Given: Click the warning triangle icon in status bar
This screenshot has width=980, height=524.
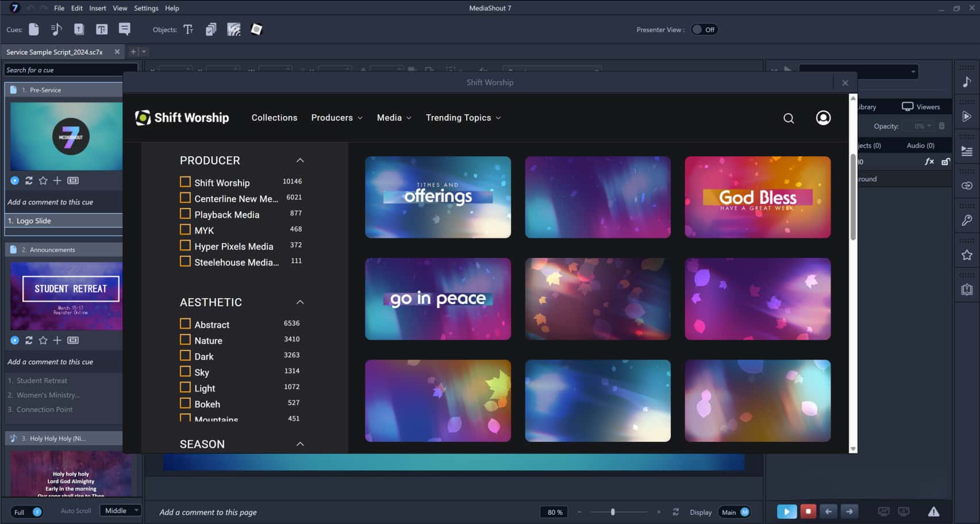Looking at the screenshot, I should tap(933, 511).
